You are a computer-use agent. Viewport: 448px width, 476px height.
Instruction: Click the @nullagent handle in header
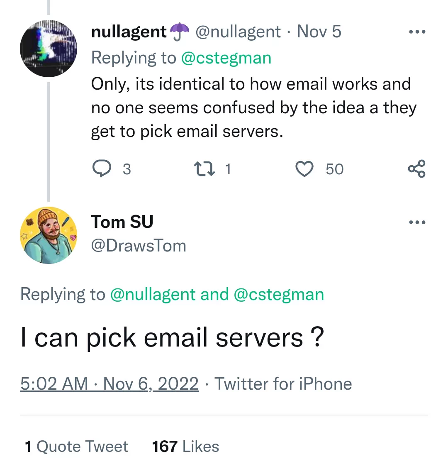point(238,32)
